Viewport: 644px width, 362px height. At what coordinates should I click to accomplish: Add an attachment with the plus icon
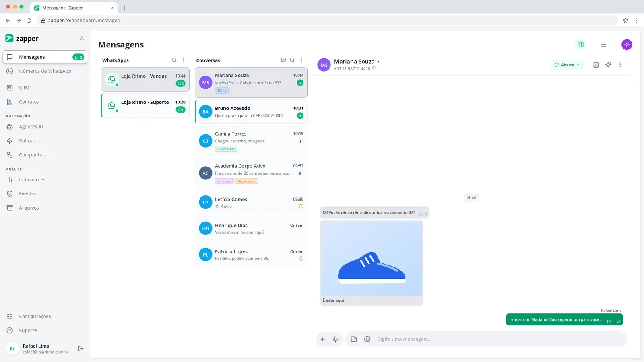pyautogui.click(x=322, y=339)
